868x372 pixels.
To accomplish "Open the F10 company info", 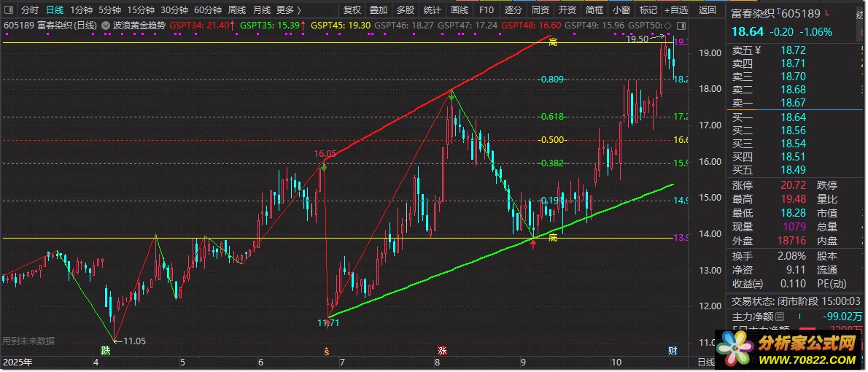I will (x=486, y=10).
